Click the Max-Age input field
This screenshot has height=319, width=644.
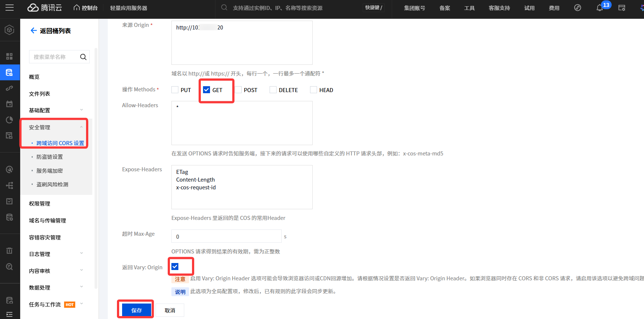(226, 236)
